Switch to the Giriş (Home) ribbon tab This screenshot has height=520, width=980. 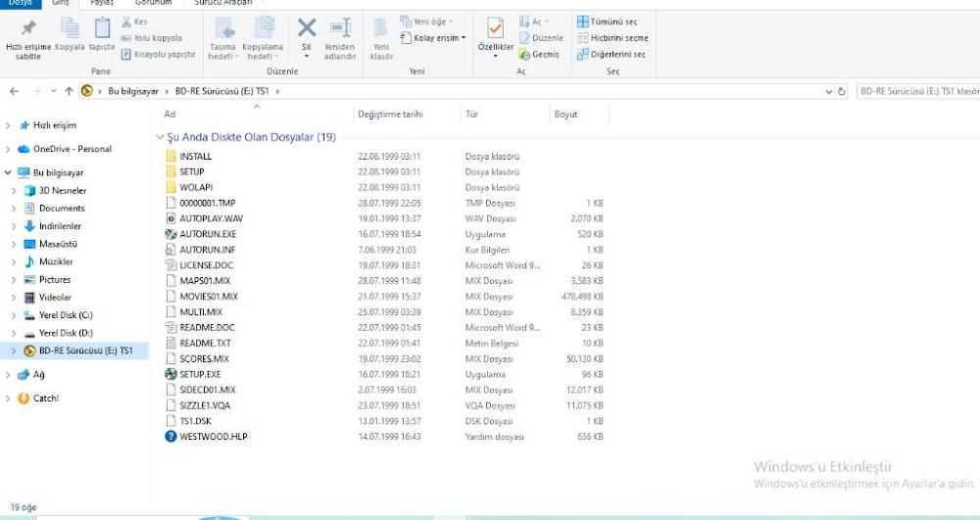(60, 3)
